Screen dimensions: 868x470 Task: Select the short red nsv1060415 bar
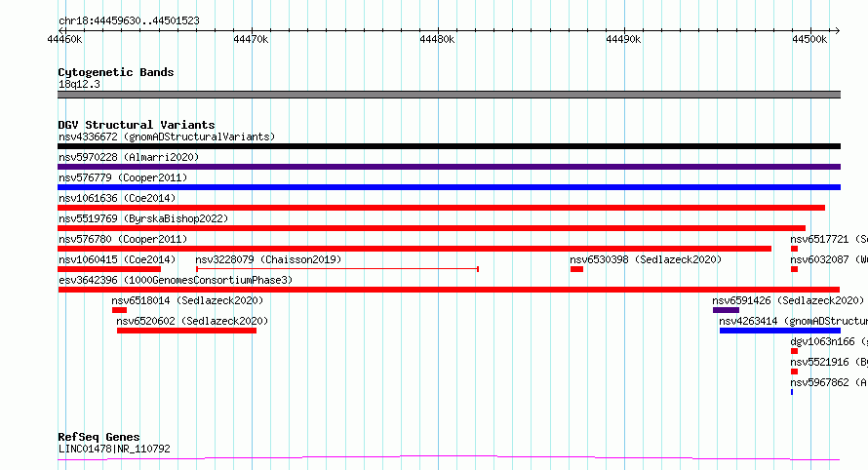tap(109, 269)
